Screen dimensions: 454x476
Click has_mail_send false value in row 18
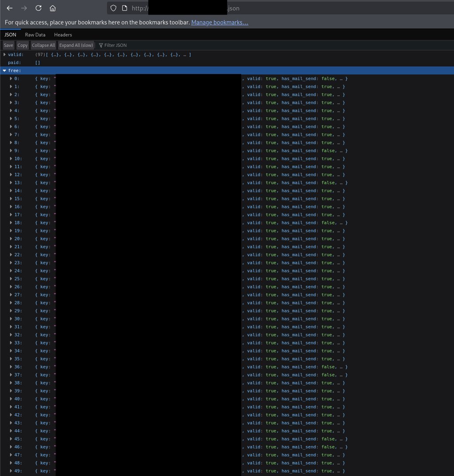coord(328,223)
